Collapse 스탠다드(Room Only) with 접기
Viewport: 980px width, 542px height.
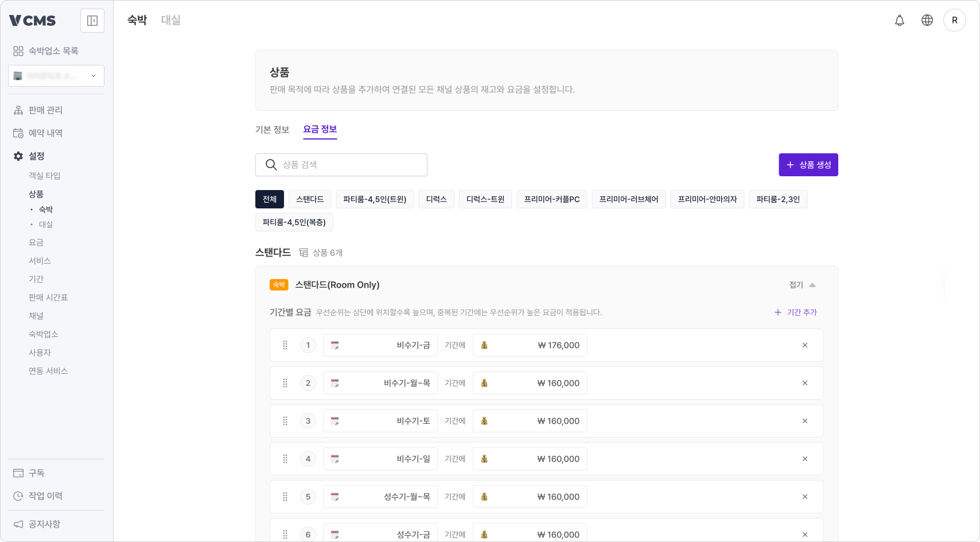point(803,285)
